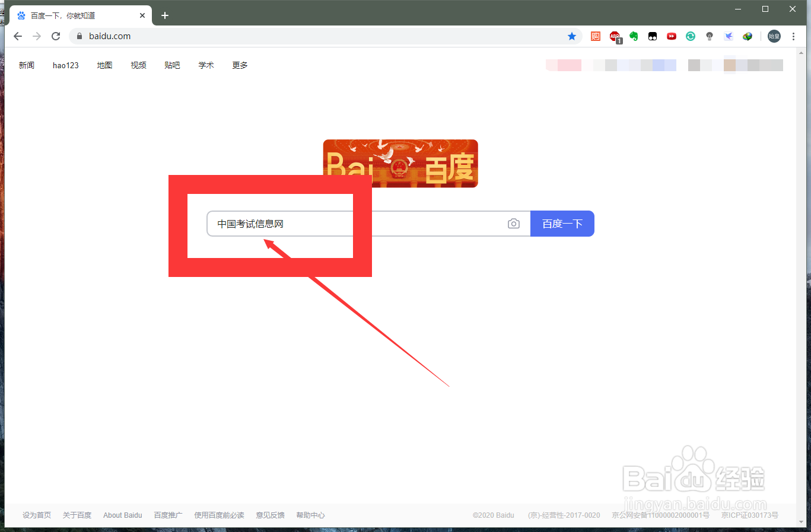Click the browser back arrow
Viewport: 811px width, 532px height.
[x=18, y=36]
